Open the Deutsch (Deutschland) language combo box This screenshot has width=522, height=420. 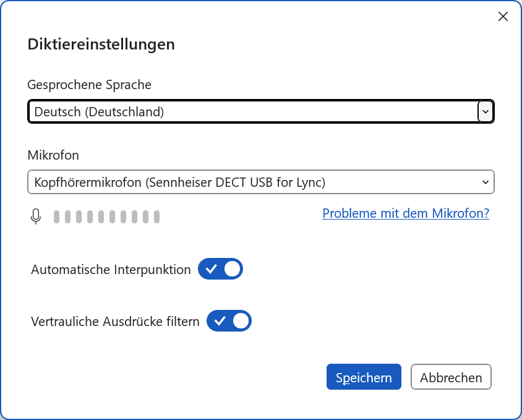[254, 112]
